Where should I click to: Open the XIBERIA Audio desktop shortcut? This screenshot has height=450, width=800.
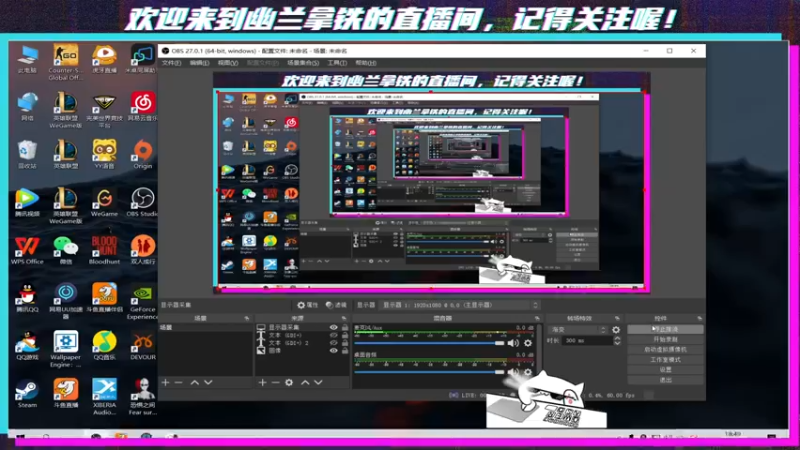coord(104,397)
